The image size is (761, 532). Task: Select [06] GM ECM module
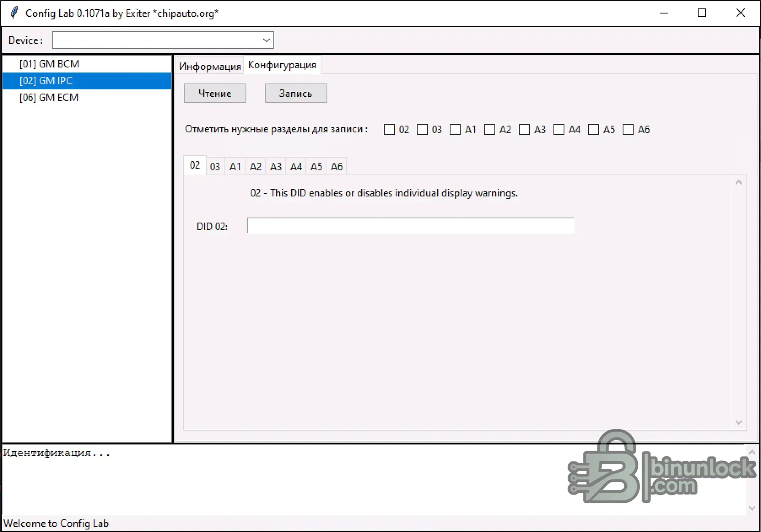(87, 97)
